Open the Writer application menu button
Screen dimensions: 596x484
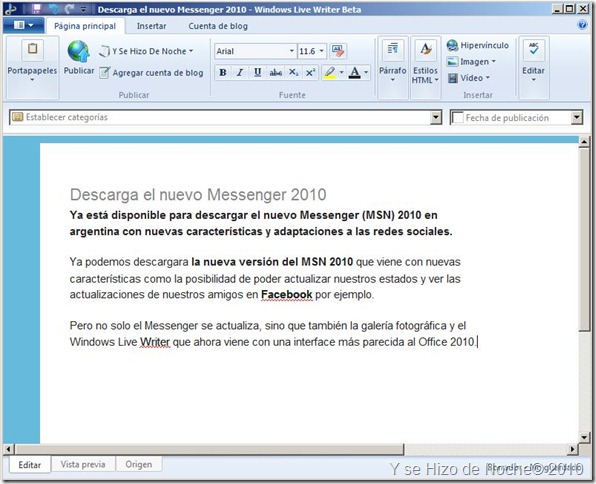(x=23, y=25)
